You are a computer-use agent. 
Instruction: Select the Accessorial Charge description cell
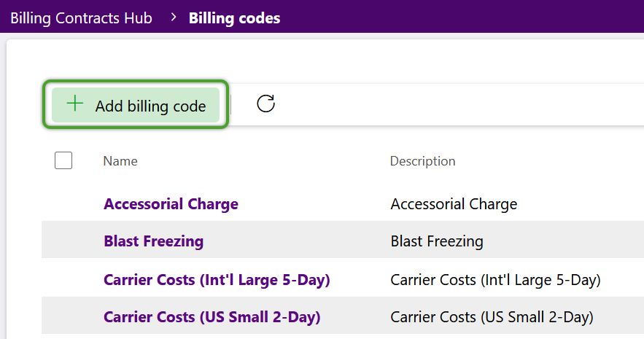point(454,204)
